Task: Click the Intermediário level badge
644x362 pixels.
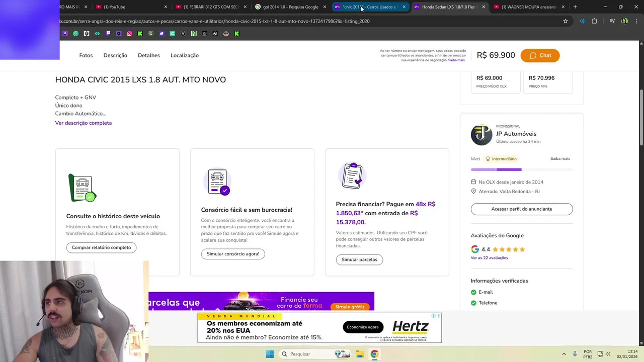Action: coord(501,159)
